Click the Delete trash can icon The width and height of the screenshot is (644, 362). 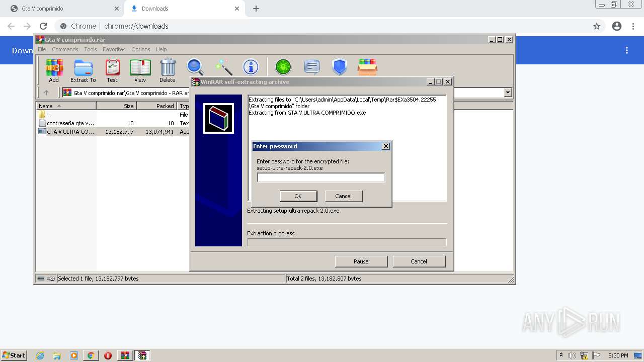tap(168, 70)
